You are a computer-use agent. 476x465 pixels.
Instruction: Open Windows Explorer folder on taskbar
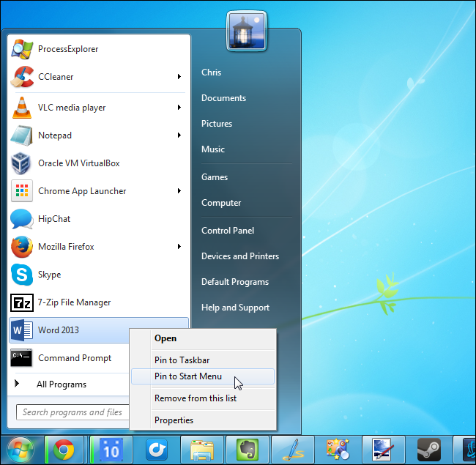[202, 450]
